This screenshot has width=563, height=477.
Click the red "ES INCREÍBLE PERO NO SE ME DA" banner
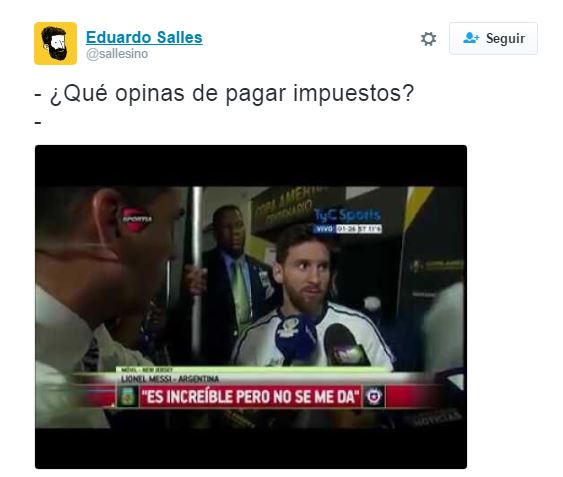pos(250,397)
